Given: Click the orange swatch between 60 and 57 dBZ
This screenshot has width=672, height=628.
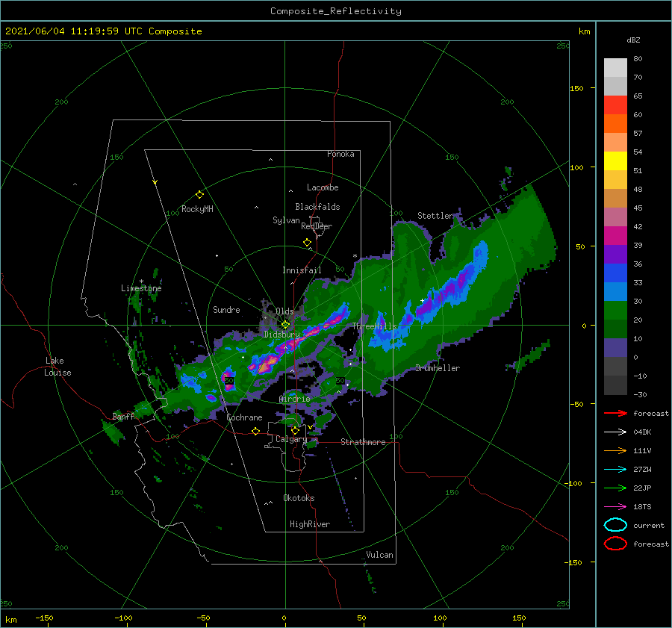Looking at the screenshot, I should pyautogui.click(x=615, y=124).
